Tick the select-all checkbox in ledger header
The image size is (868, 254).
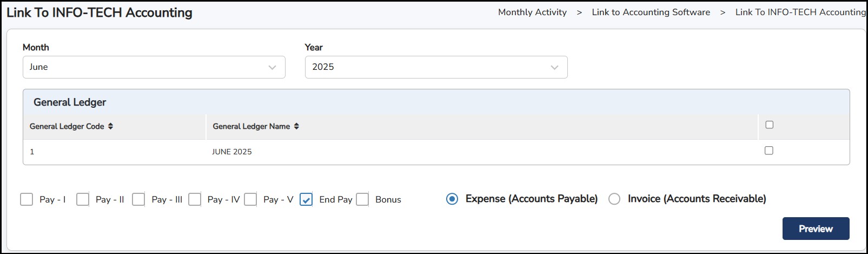769,125
